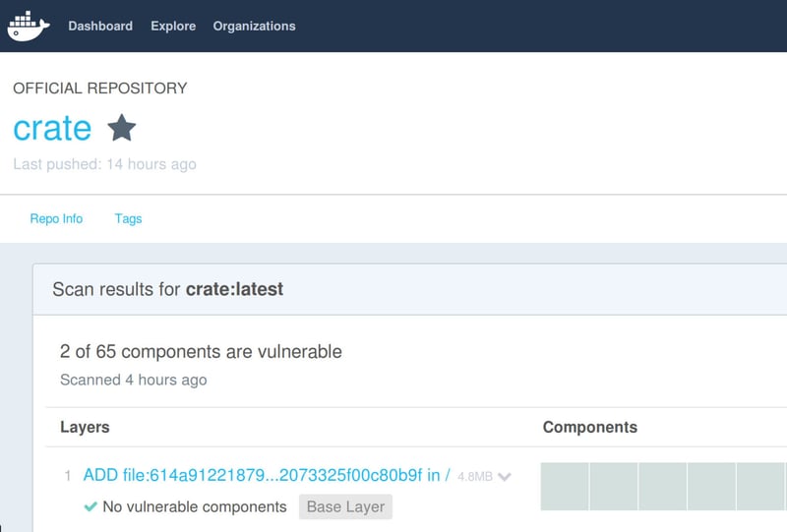Select the fourth component block in layer 1
This screenshot has height=532, width=787.
point(711,487)
